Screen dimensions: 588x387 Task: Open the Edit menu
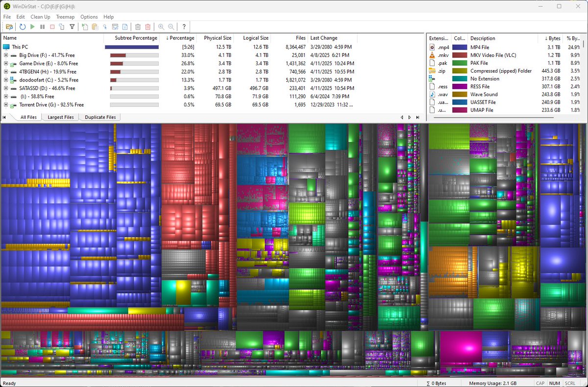point(21,17)
